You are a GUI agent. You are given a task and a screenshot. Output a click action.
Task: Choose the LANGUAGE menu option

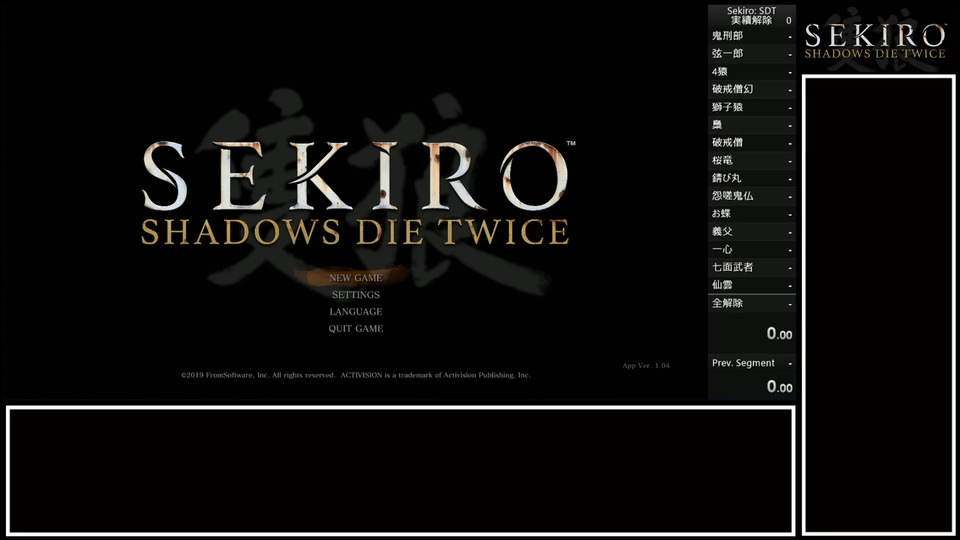pyautogui.click(x=356, y=312)
